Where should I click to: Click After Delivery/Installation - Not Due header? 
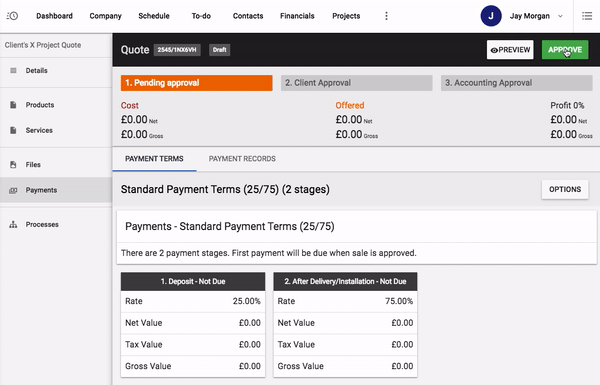(x=345, y=281)
